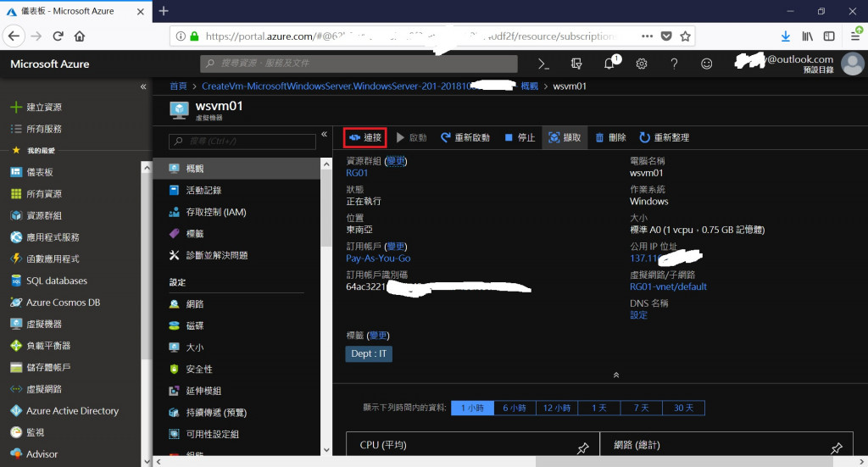The height and width of the screenshot is (467, 868).
Task: Focus the VM menu search (Ctrl+/) box
Action: (242, 141)
